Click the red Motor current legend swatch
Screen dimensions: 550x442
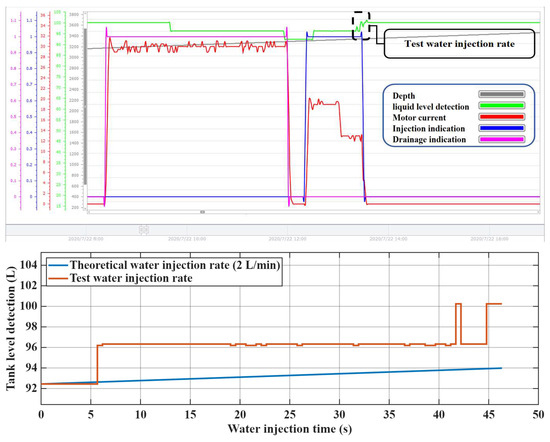click(501, 117)
